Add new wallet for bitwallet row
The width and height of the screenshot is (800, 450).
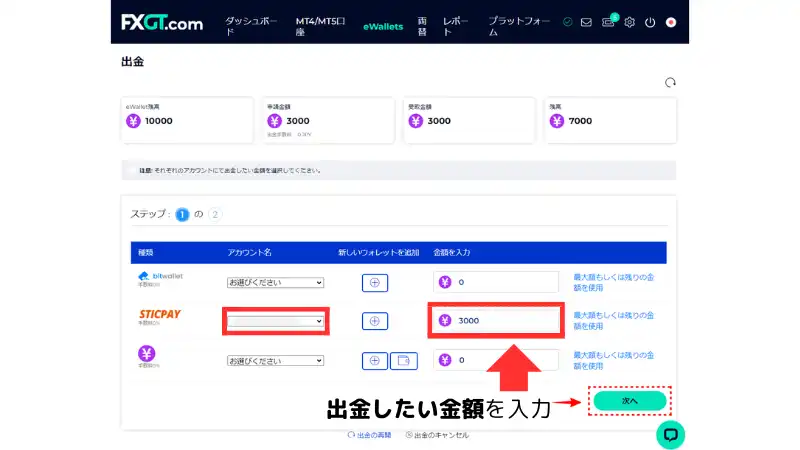point(374,282)
